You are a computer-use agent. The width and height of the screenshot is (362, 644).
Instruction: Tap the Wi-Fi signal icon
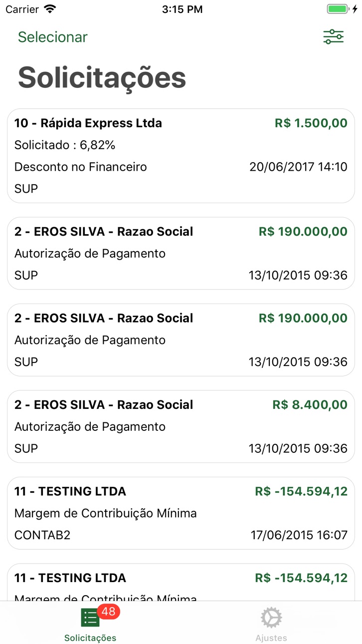point(50,9)
